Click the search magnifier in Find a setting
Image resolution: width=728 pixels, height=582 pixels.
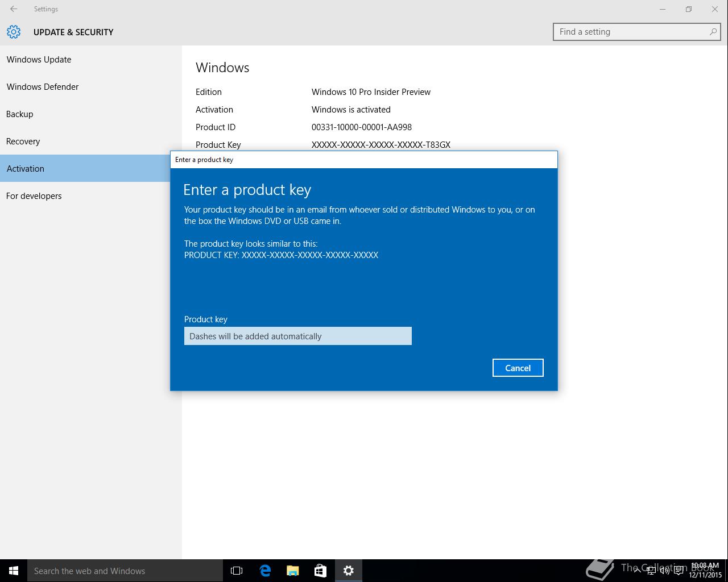click(x=713, y=32)
